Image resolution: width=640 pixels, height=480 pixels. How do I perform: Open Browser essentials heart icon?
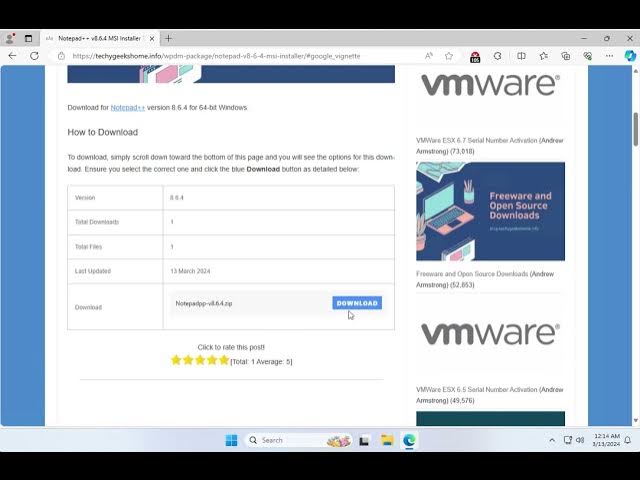(x=588, y=56)
